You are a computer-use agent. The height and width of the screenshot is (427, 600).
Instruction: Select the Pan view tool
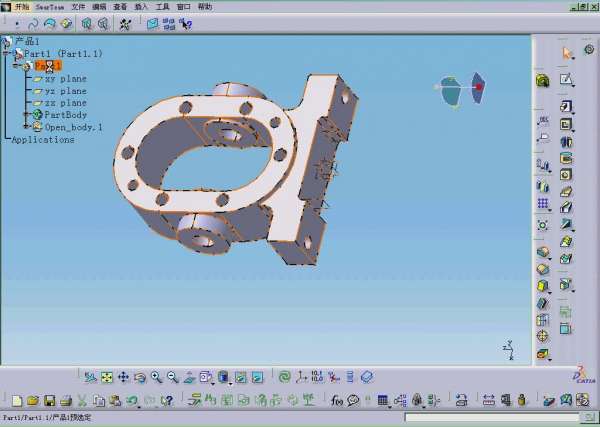click(x=123, y=377)
